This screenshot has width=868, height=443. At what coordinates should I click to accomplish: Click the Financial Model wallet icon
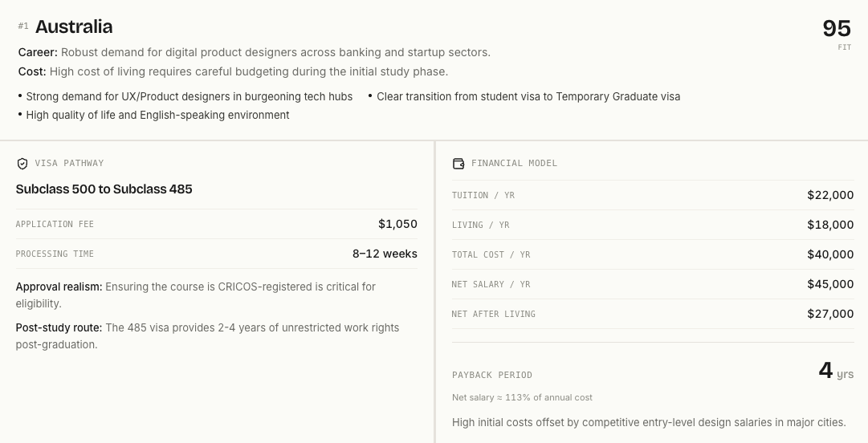[458, 164]
